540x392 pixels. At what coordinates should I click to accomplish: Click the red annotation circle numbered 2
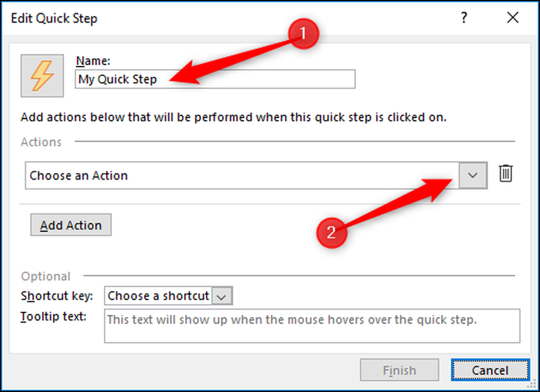coord(330,232)
